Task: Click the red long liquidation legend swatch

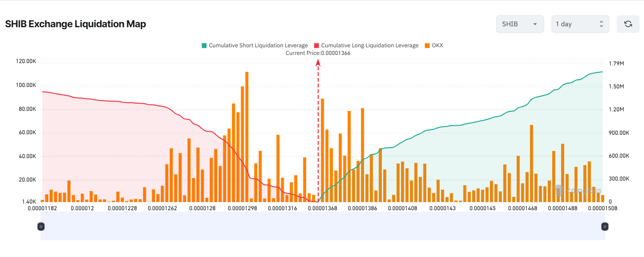Action: point(316,45)
